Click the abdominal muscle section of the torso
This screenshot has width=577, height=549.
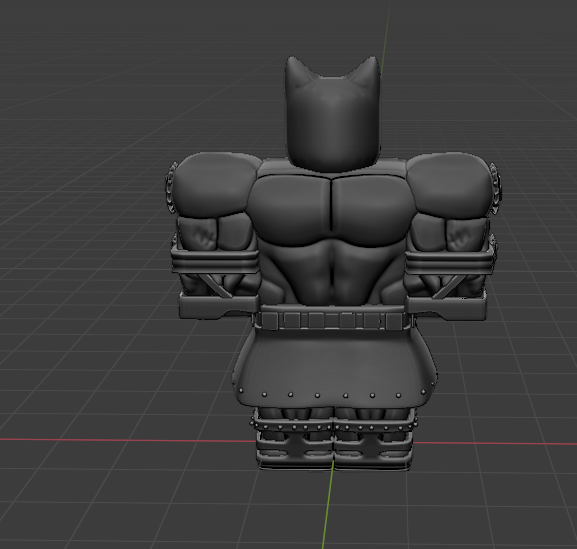coord(332,272)
